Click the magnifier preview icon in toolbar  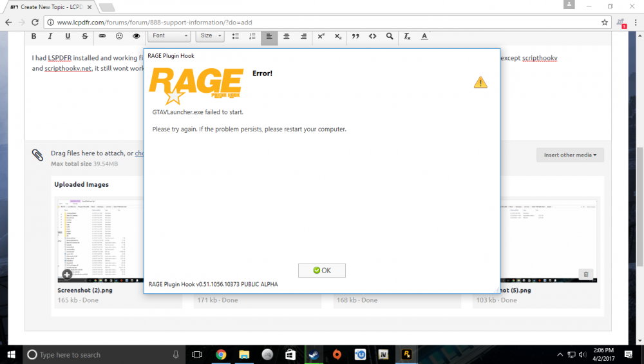[x=390, y=36]
